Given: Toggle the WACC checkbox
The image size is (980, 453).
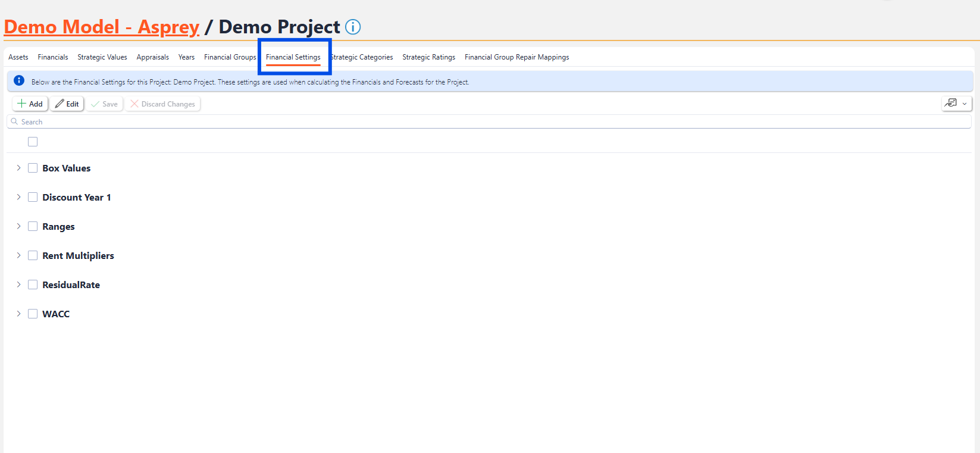Looking at the screenshot, I should coord(33,314).
